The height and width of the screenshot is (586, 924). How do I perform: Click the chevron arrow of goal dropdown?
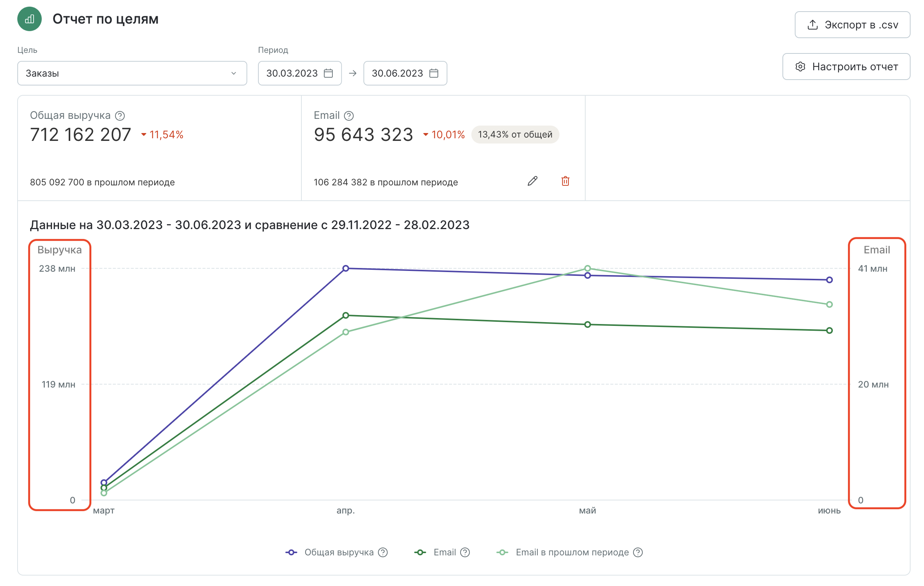[234, 73]
